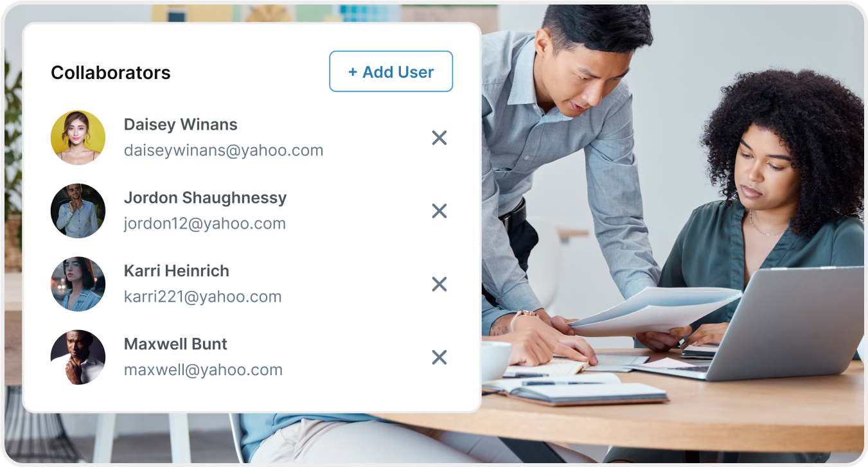Click the maxwell@yahoo.com email
868x467 pixels.
[203, 371]
